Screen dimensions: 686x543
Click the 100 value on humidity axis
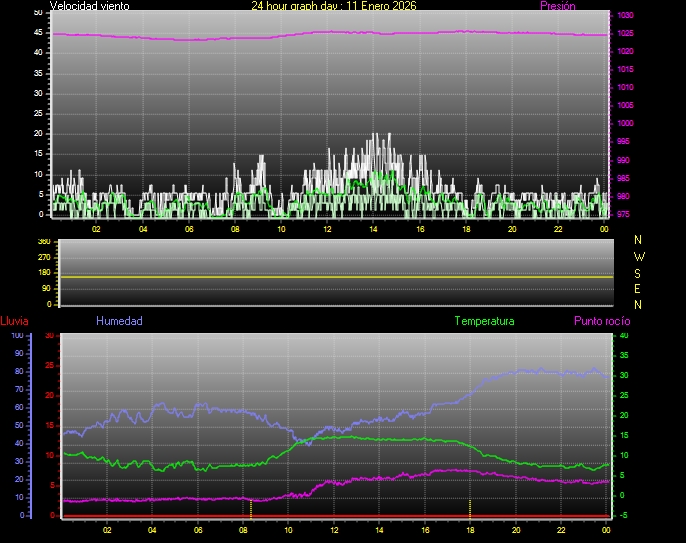click(x=16, y=336)
